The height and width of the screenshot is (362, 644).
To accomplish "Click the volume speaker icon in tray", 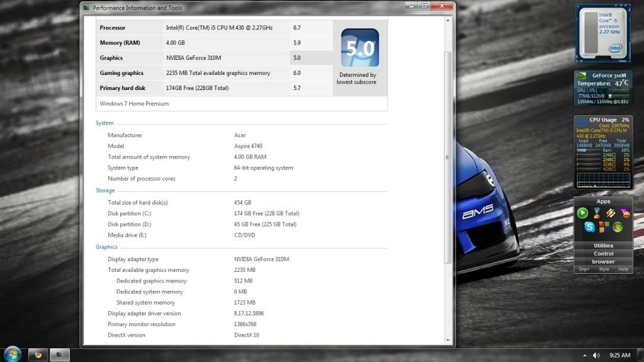I will tap(596, 355).
